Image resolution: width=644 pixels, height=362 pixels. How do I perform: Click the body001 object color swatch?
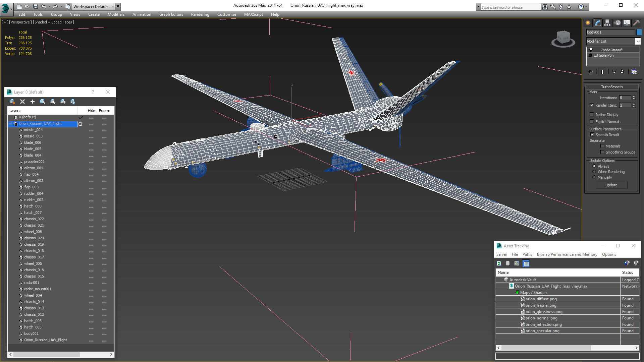pyautogui.click(x=639, y=32)
